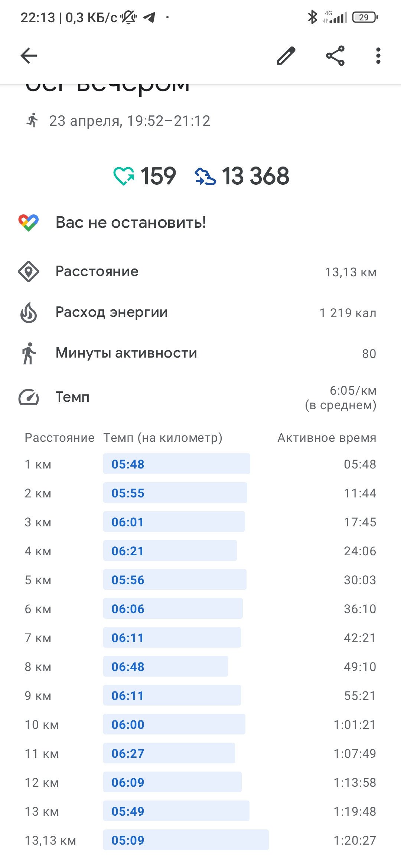401x868 pixels.
Task: Tap the flame icon for Расход энергии
Action: point(29,312)
